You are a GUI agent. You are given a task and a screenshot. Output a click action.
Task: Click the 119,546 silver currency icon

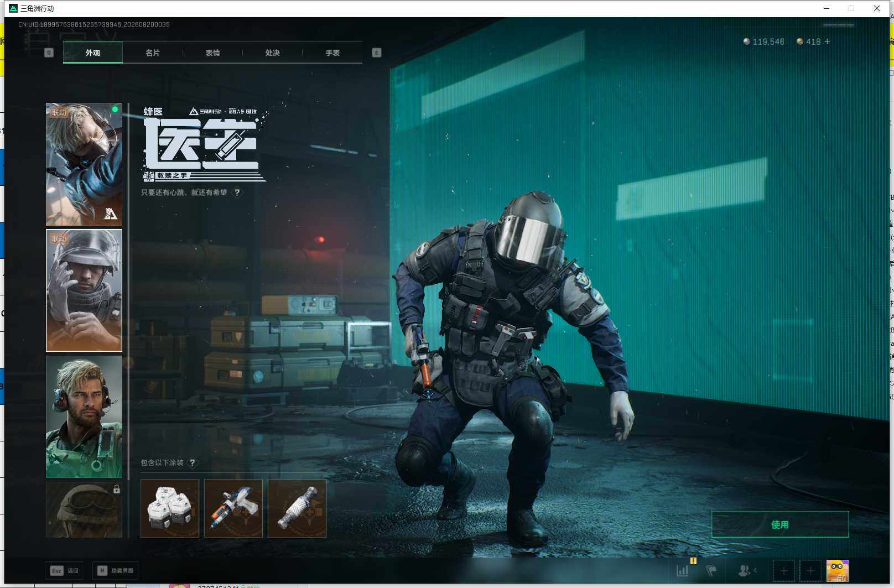(x=746, y=41)
